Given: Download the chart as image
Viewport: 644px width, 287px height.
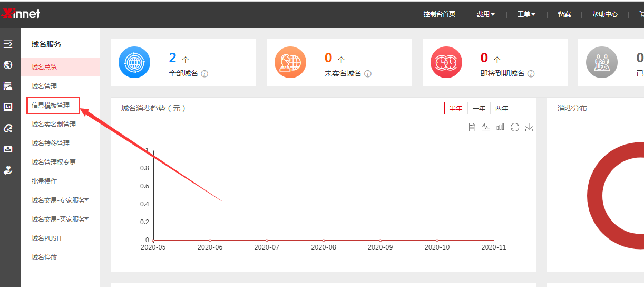Looking at the screenshot, I should click(529, 127).
